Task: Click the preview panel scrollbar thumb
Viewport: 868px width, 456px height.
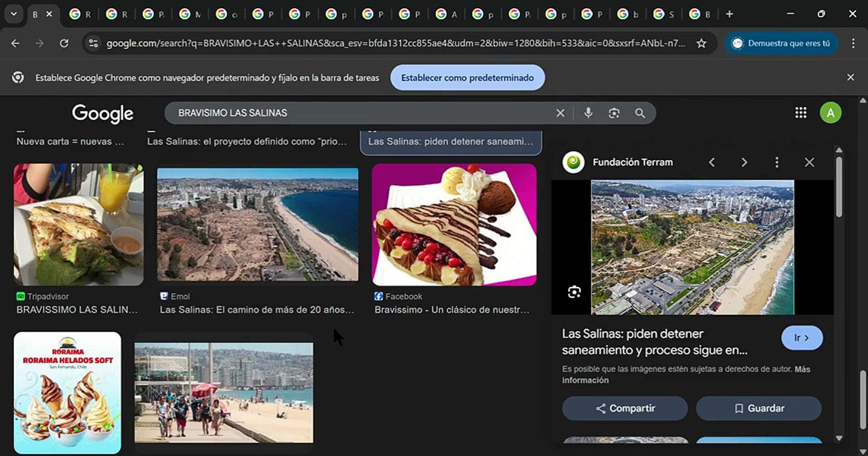Action: click(x=839, y=187)
